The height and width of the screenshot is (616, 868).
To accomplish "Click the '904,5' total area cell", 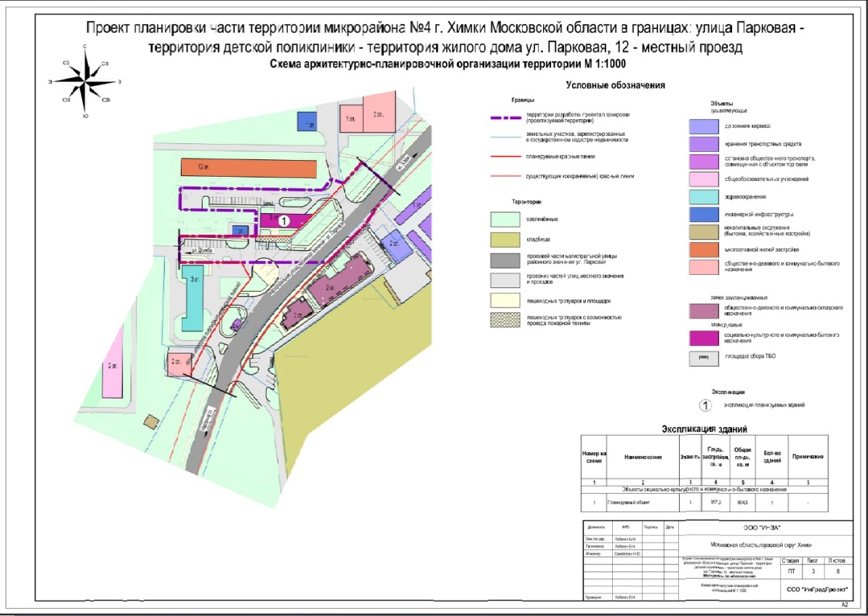I will [x=742, y=503].
